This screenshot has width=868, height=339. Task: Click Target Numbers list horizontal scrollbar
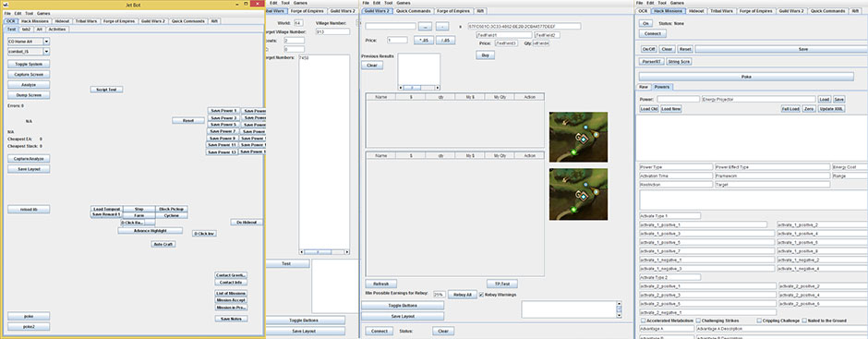(x=324, y=252)
